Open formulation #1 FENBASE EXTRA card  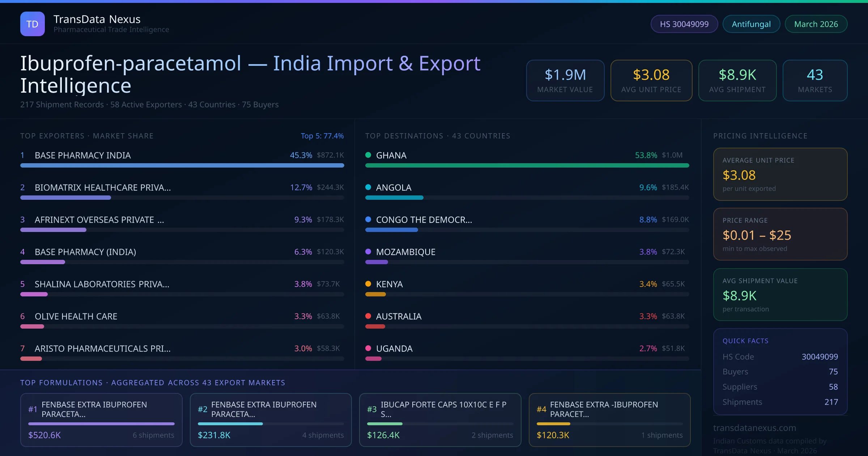click(x=101, y=420)
